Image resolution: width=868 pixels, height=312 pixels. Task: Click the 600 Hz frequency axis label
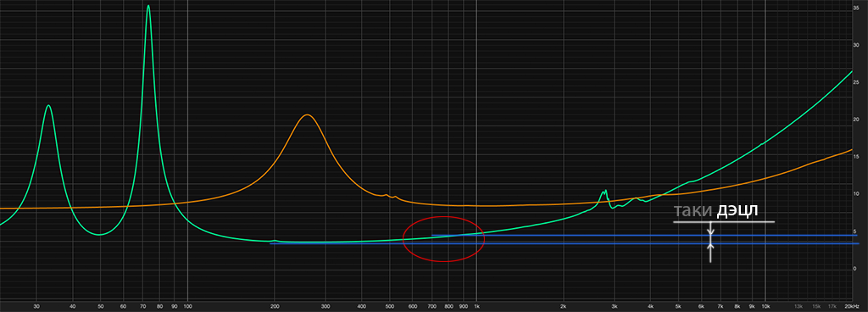[413, 306]
